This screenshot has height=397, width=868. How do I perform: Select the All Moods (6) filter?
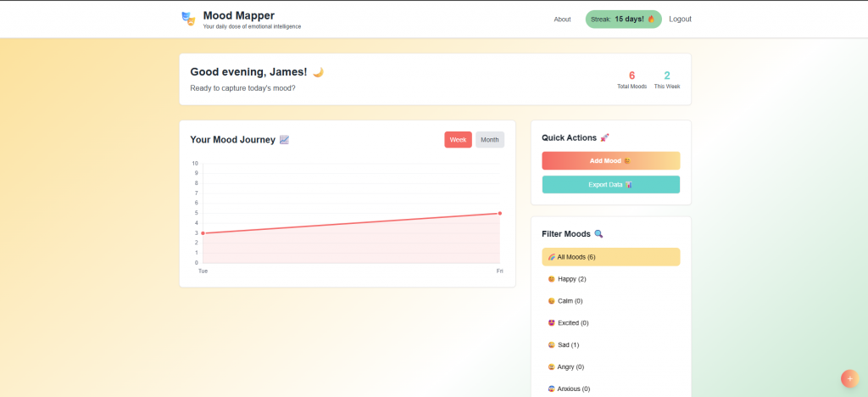coord(610,257)
